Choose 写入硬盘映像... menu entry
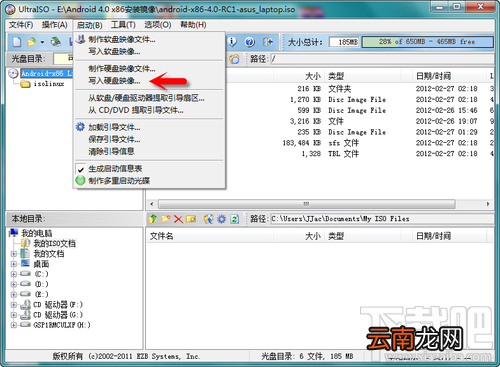The height and width of the screenshot is (367, 500). click(x=114, y=81)
